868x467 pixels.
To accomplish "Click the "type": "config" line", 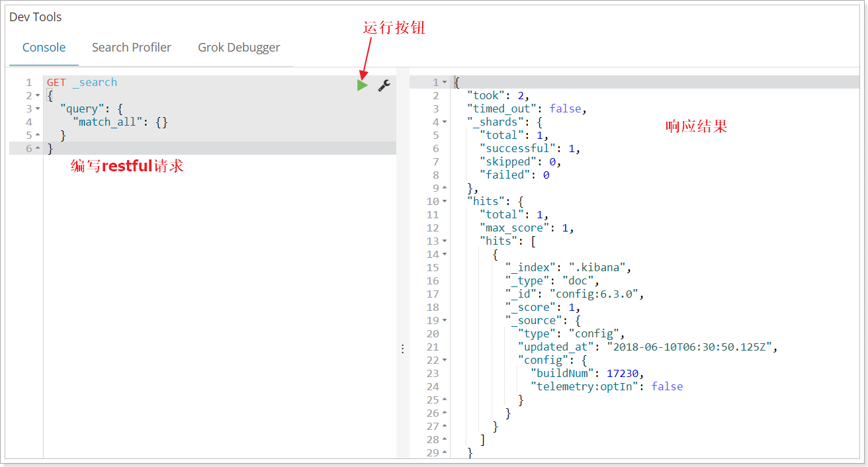I will 572,333.
